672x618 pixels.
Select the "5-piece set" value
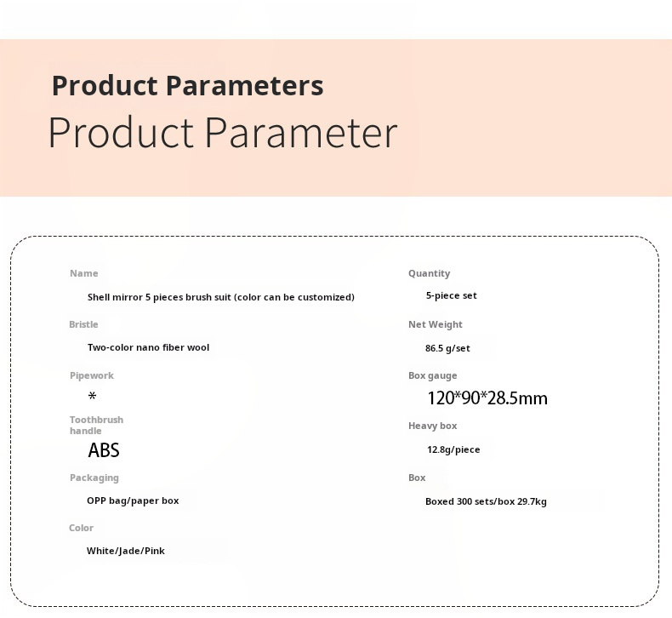[x=451, y=295]
